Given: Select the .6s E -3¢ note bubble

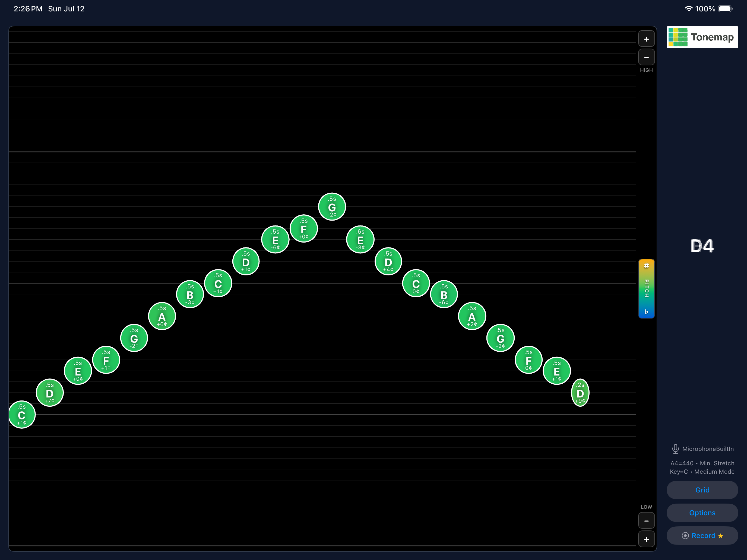Looking at the screenshot, I should tap(360, 239).
